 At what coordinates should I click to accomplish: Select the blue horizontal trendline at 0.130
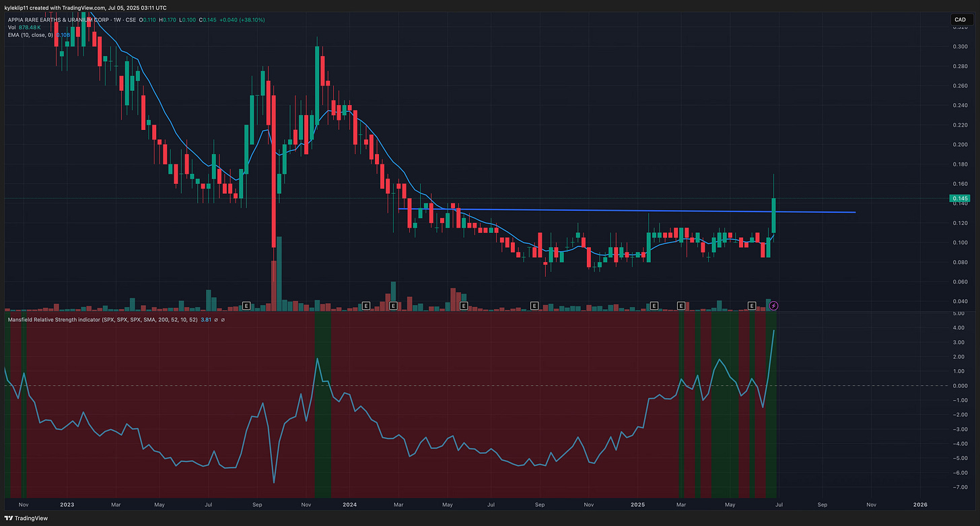[x=626, y=211]
